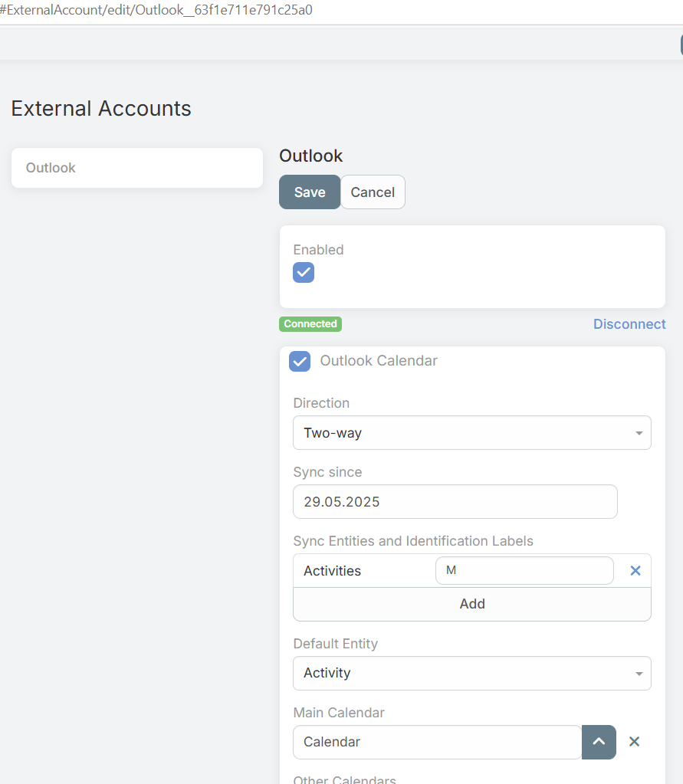Disconnect the Outlook account
This screenshot has height=784, width=683.
(x=629, y=324)
